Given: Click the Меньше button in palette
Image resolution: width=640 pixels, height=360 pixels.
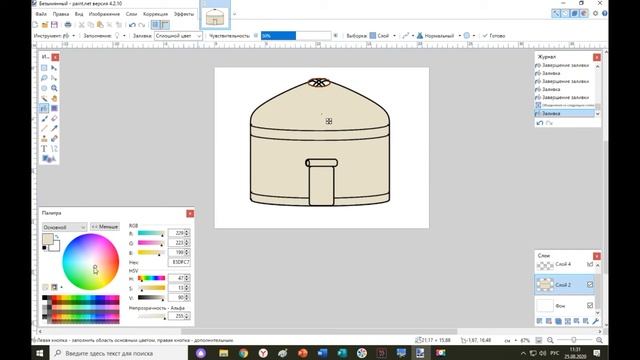Looking at the screenshot, I should [x=104, y=227].
